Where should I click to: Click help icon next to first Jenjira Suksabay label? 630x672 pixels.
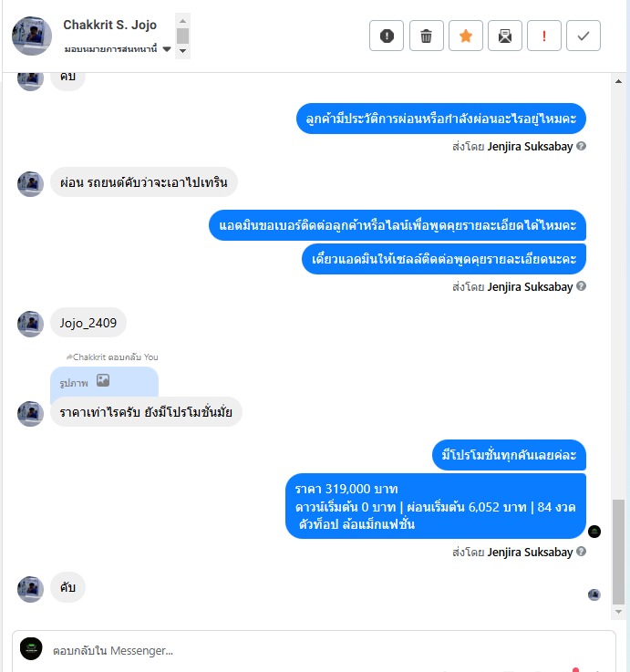click(x=581, y=146)
